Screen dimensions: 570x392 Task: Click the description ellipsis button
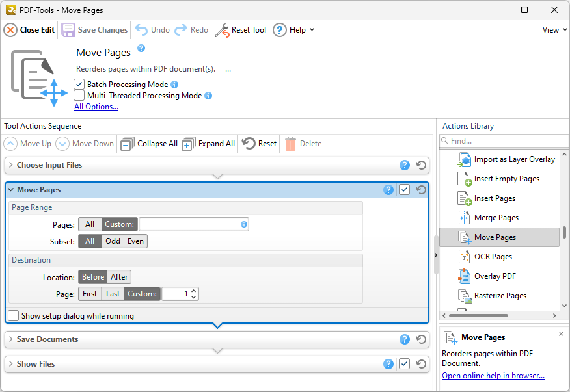coord(228,70)
